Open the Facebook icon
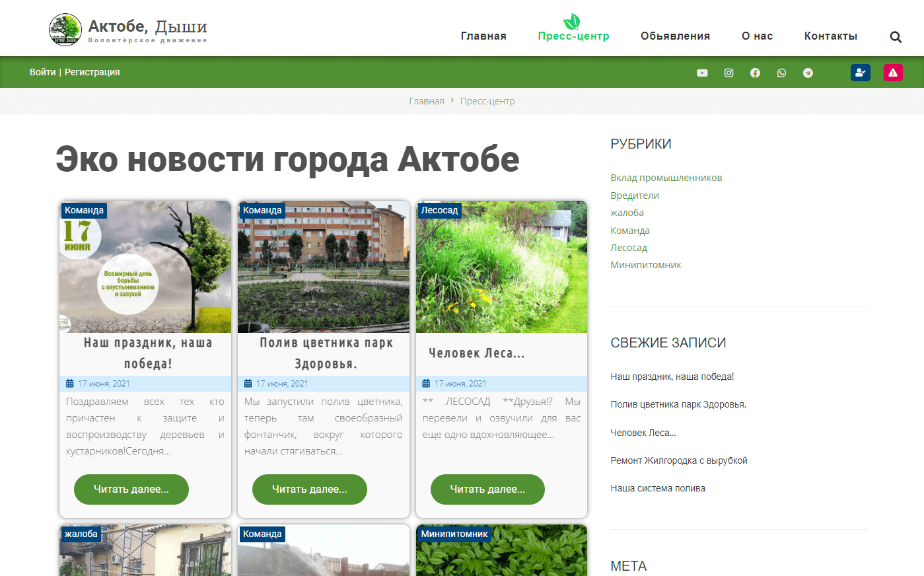 [755, 73]
